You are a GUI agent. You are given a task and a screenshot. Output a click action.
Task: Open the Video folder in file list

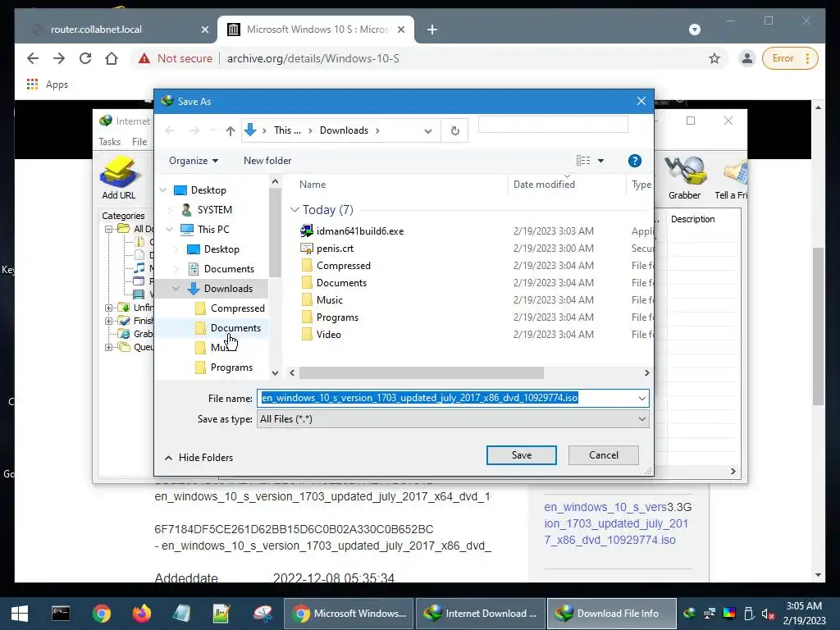[x=328, y=335]
